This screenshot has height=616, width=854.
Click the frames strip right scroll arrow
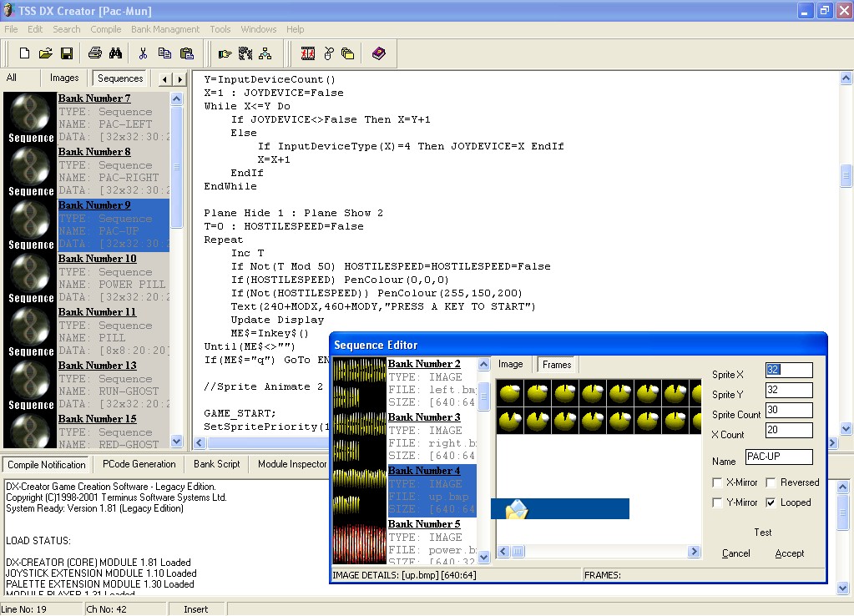(x=694, y=552)
